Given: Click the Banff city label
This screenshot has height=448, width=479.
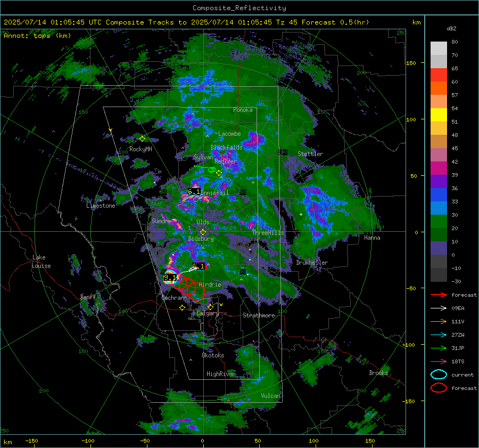Looking at the screenshot, I should coord(88,297).
